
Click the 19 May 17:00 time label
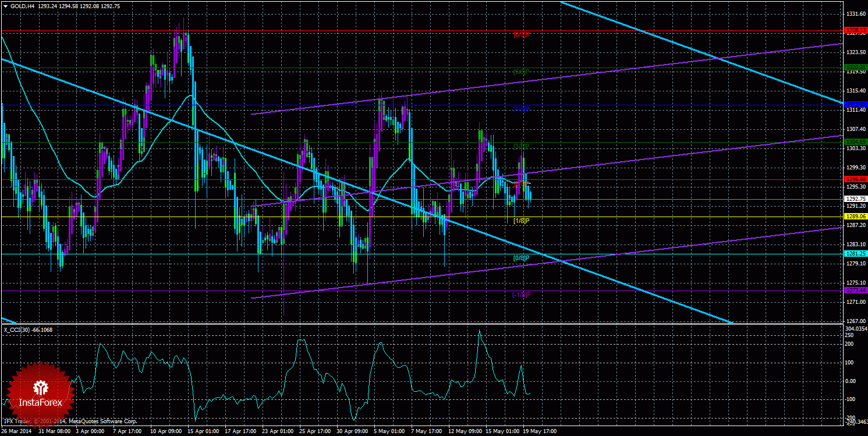[x=539, y=432]
